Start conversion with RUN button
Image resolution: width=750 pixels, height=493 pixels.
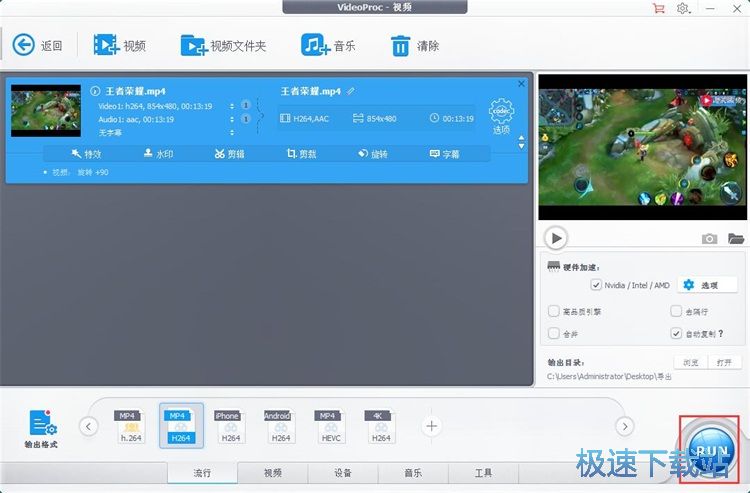710,450
